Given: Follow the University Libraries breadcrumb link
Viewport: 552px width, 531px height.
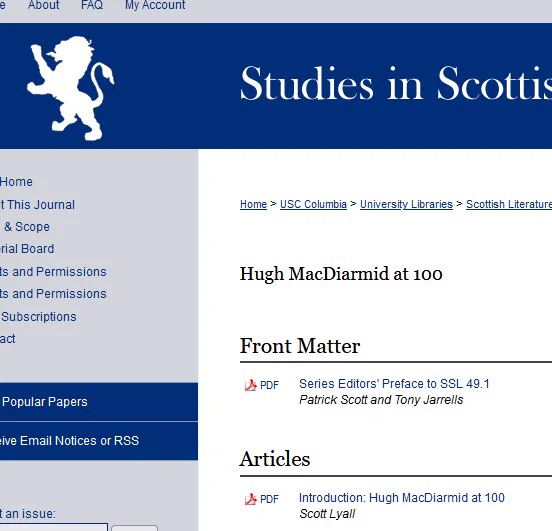Looking at the screenshot, I should [406, 204].
